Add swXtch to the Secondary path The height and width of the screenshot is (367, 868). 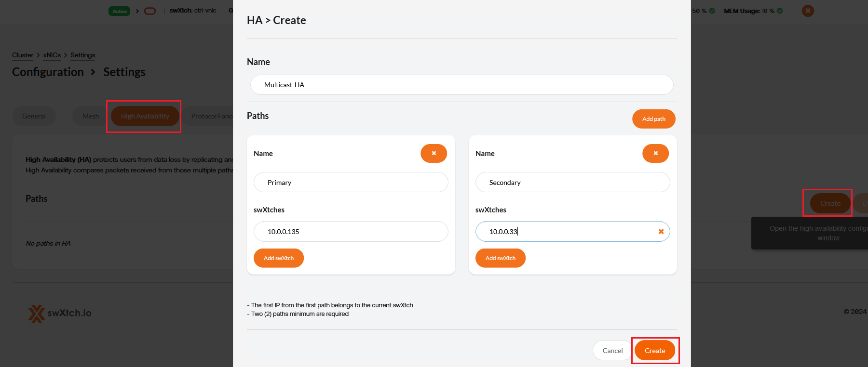[x=500, y=258]
